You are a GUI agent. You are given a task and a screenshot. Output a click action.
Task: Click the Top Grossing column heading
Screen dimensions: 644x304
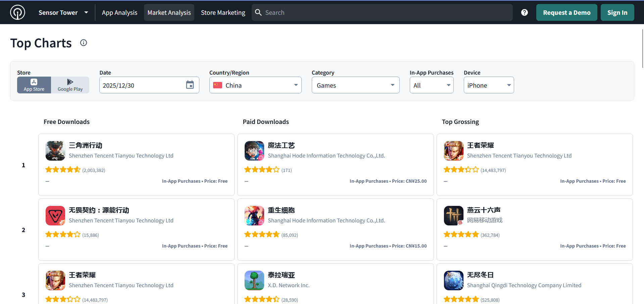click(x=460, y=122)
